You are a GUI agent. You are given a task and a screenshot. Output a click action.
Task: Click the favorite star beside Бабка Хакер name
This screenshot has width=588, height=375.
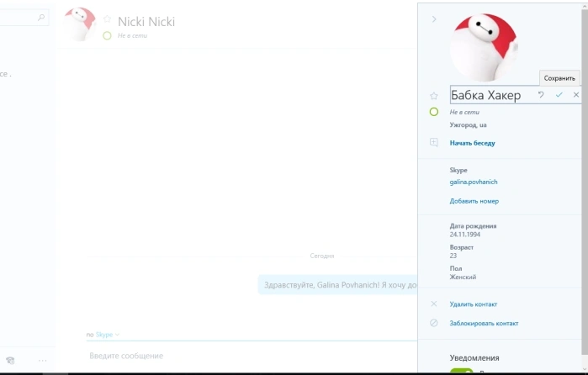(x=434, y=96)
